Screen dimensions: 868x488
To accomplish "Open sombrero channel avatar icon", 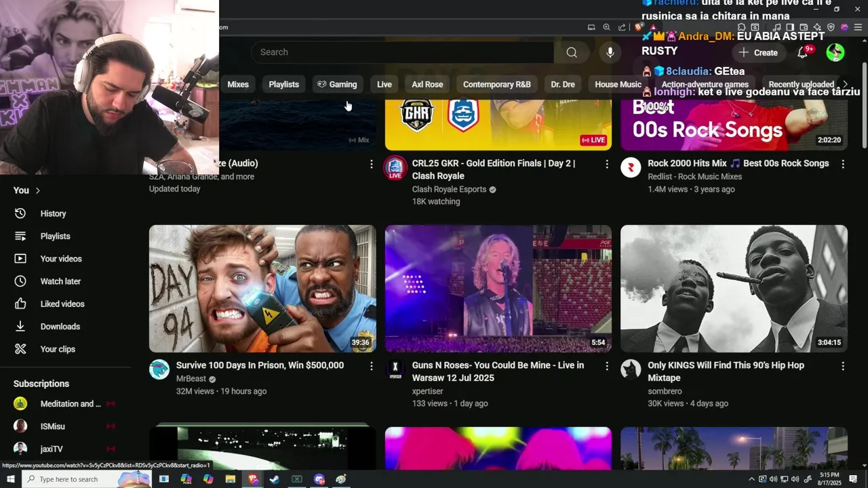I will pos(631,369).
